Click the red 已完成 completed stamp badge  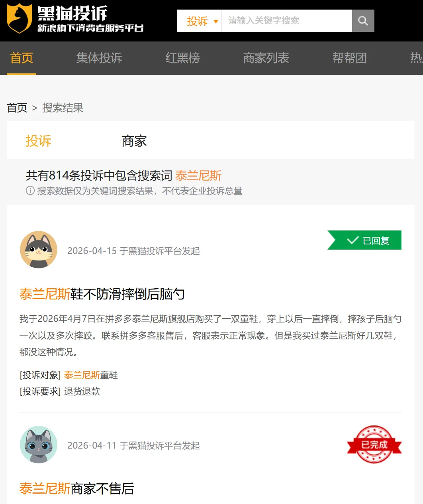[x=374, y=445]
